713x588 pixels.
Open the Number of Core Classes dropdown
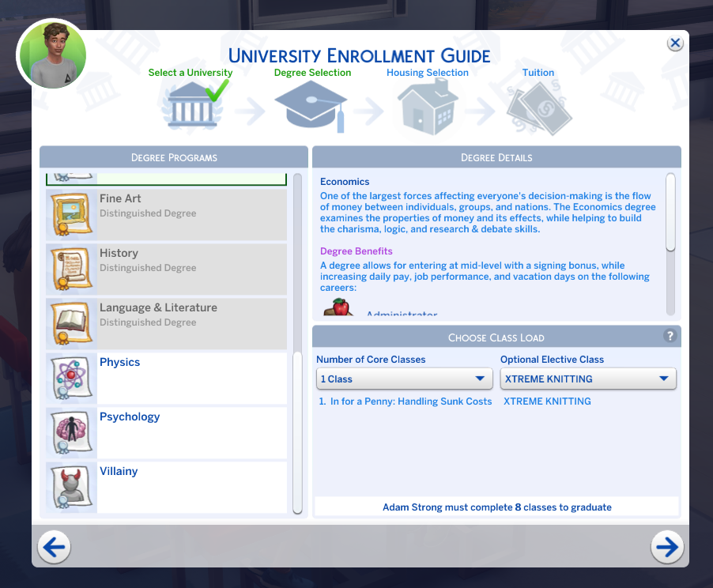[404, 379]
